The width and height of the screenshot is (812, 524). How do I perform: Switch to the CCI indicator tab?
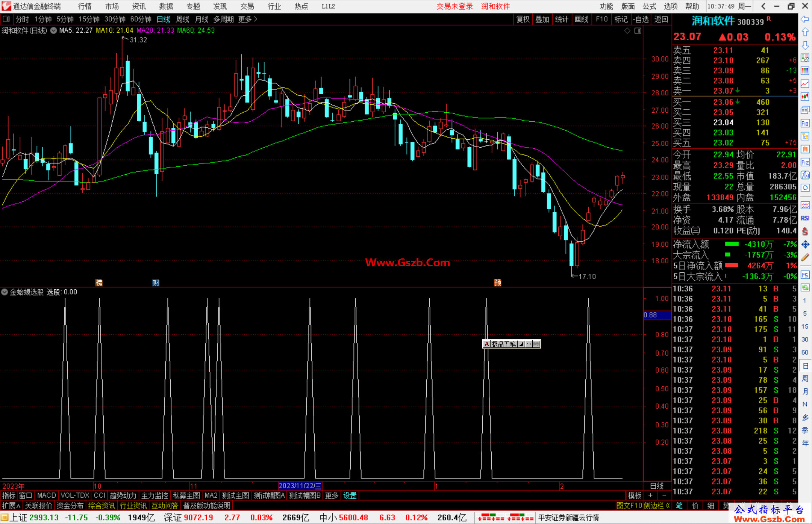point(99,495)
